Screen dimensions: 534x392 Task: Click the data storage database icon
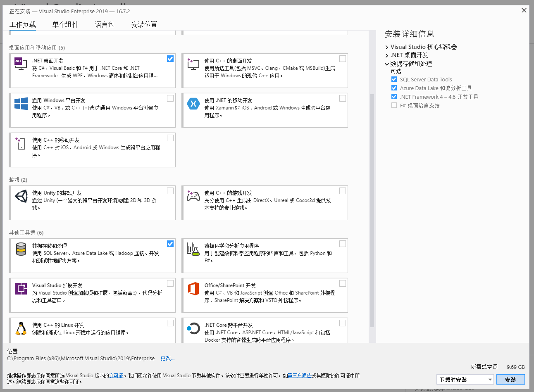pyautogui.click(x=21, y=249)
